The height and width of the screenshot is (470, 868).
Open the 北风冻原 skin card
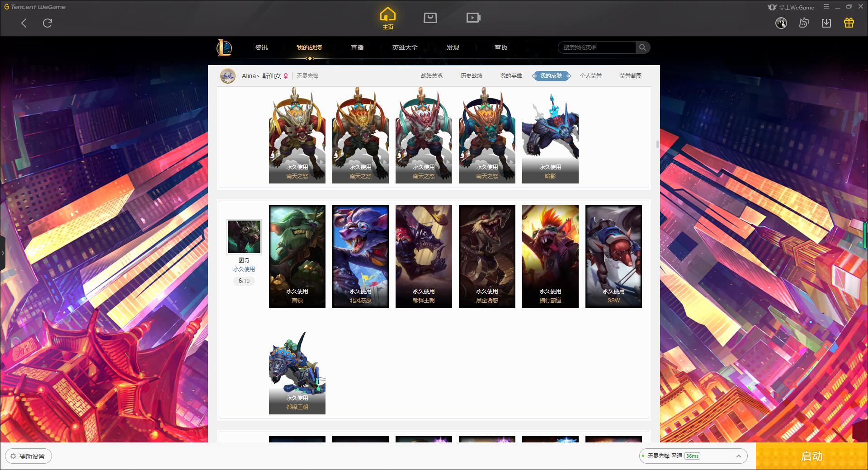pos(360,256)
